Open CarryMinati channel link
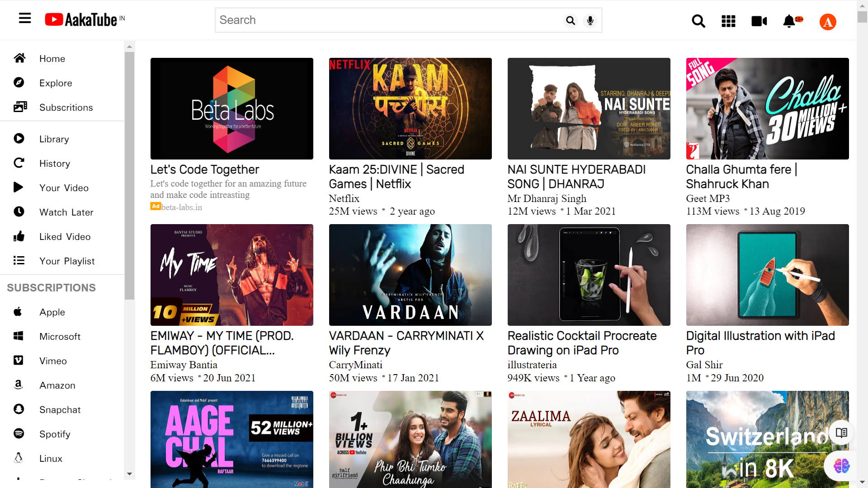This screenshot has height=488, width=868. point(355,365)
